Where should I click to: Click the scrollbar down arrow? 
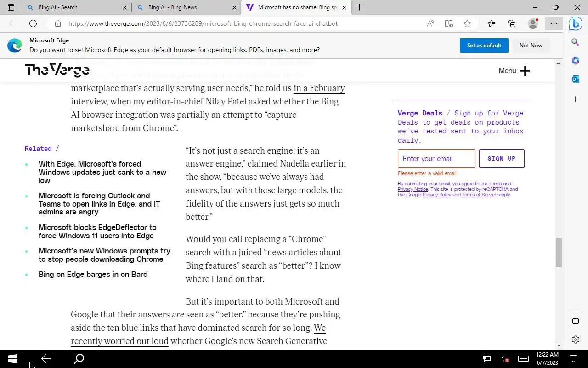click(559, 345)
